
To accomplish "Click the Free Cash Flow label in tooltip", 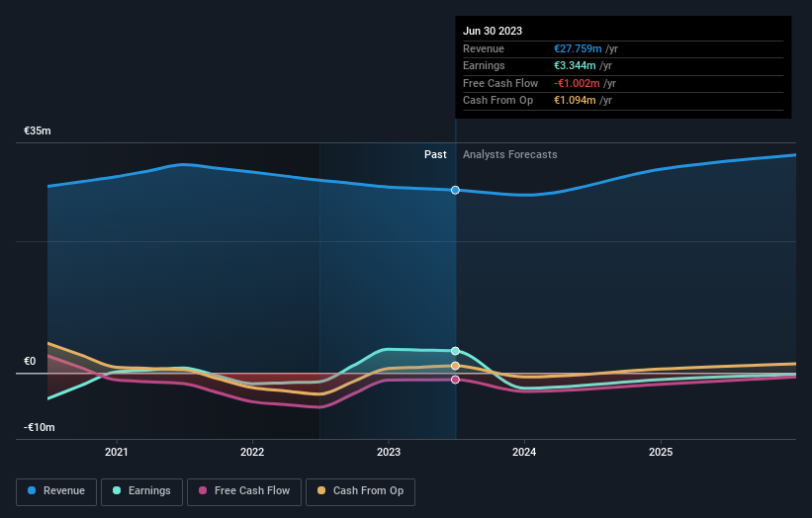I will click(500, 83).
